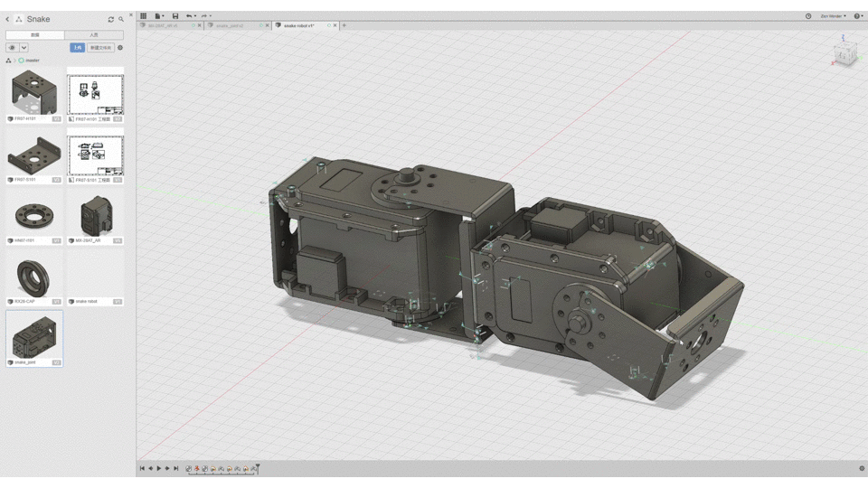Search within the Snake project
868x488 pixels.
pos(121,19)
